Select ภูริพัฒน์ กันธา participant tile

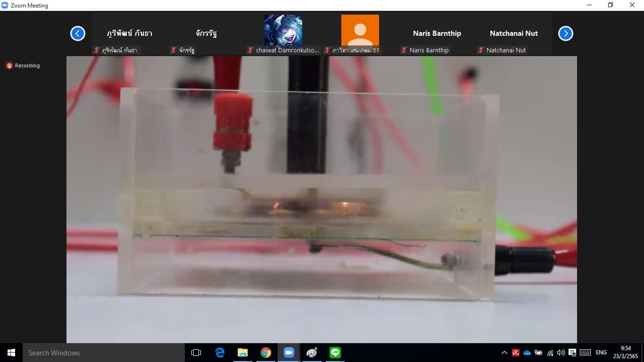click(x=130, y=34)
